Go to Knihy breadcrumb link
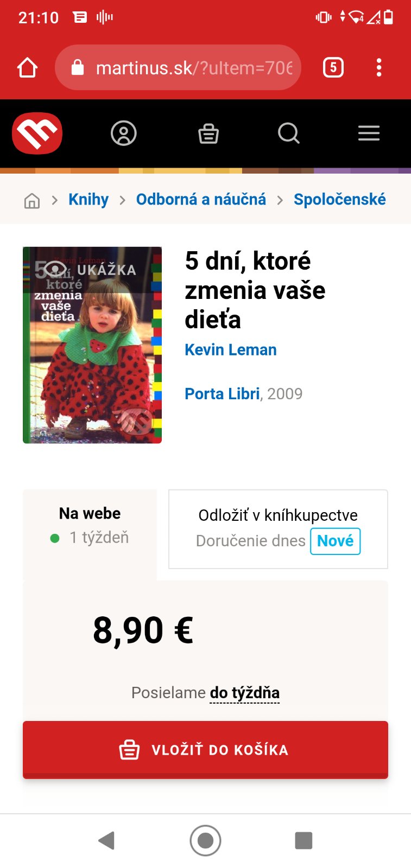411x868 pixels. 88,200
